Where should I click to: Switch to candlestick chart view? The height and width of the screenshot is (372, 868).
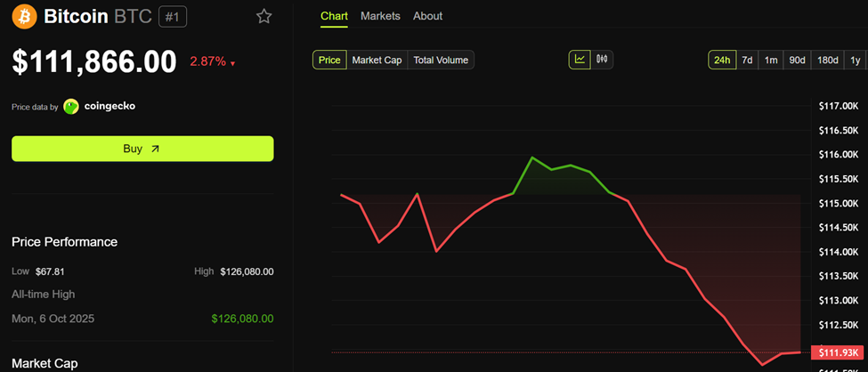602,60
